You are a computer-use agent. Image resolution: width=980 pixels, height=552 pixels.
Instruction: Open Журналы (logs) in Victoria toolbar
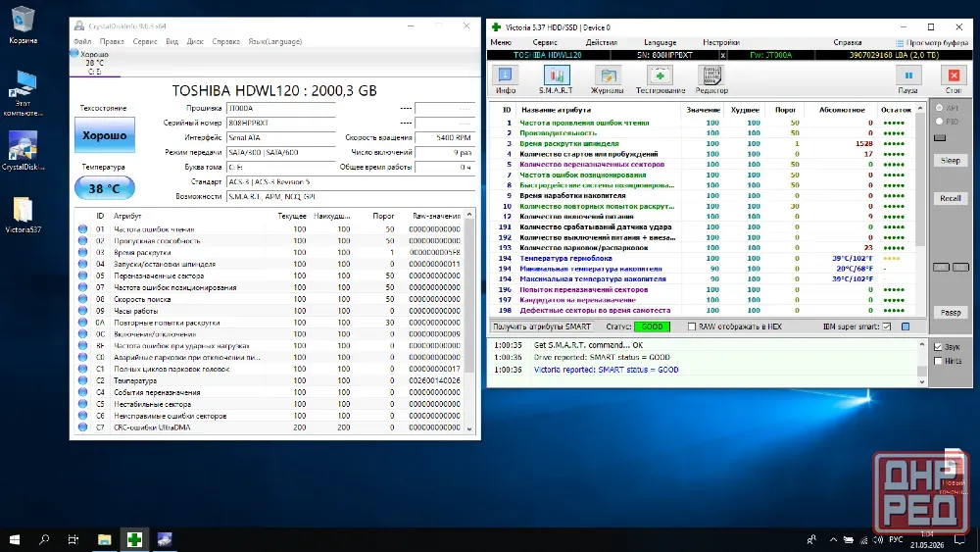pos(607,79)
